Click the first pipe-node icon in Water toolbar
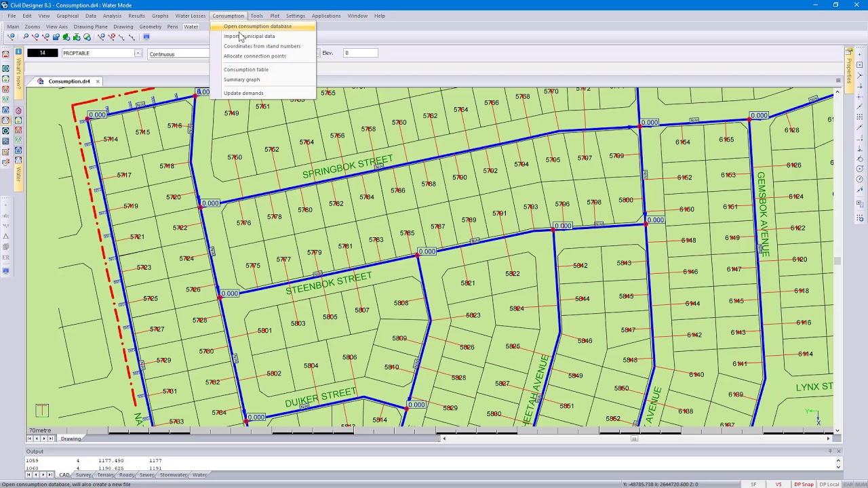The height and width of the screenshot is (488, 868). click(11, 37)
